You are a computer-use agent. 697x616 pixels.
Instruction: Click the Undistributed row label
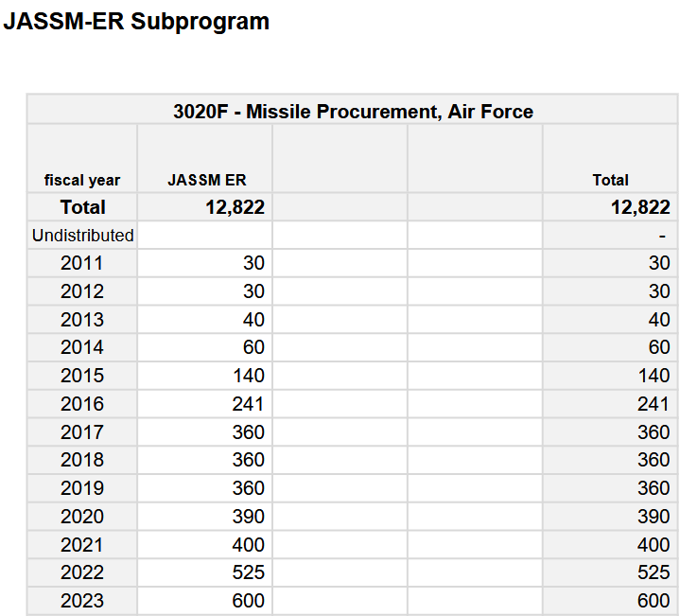point(82,236)
